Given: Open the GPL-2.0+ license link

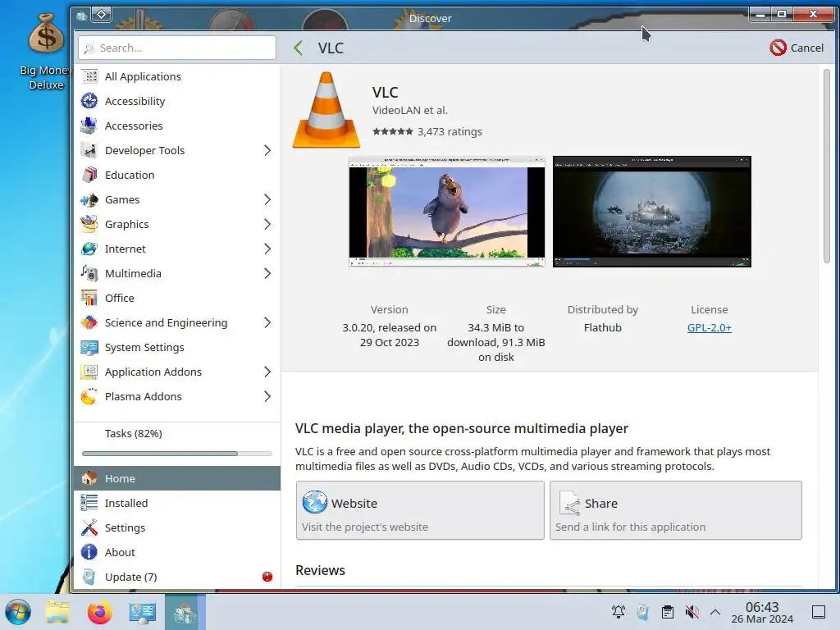Looking at the screenshot, I should tap(710, 328).
